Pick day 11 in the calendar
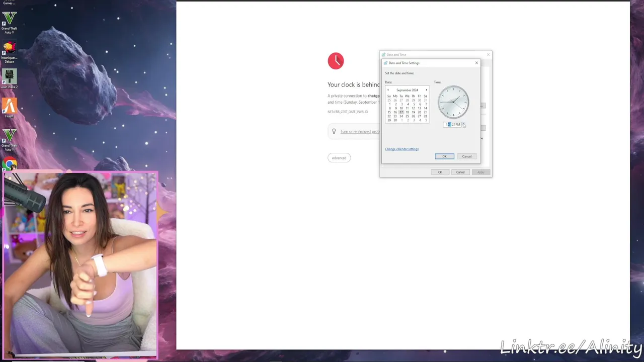 point(407,108)
